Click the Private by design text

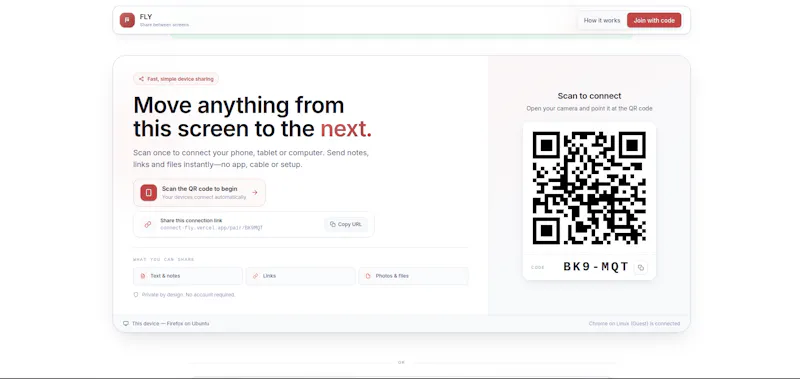tap(188, 295)
